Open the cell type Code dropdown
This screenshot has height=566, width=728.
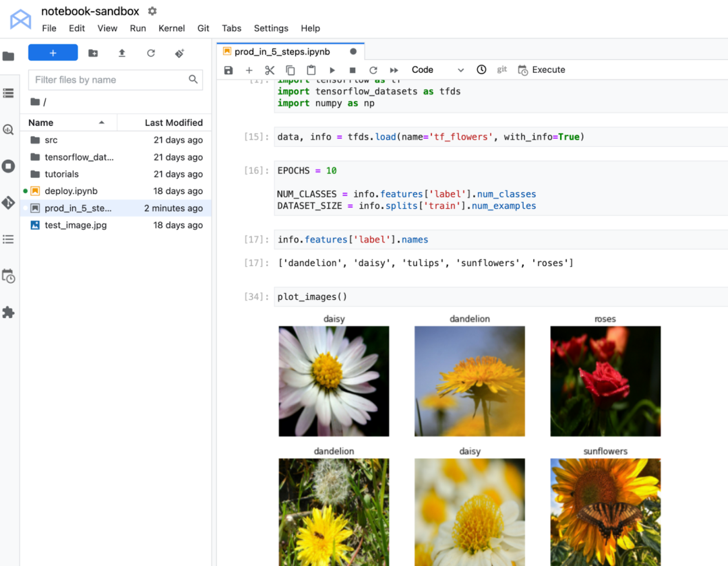click(437, 70)
